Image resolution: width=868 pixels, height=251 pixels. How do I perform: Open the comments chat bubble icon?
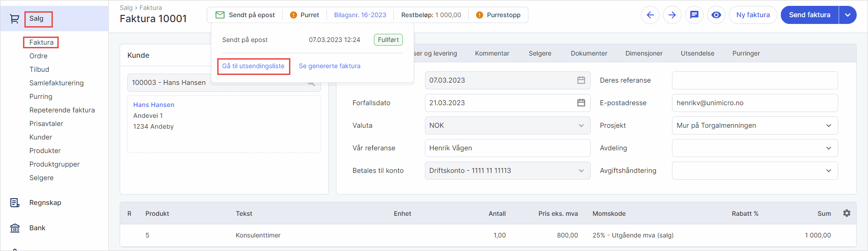(x=694, y=15)
